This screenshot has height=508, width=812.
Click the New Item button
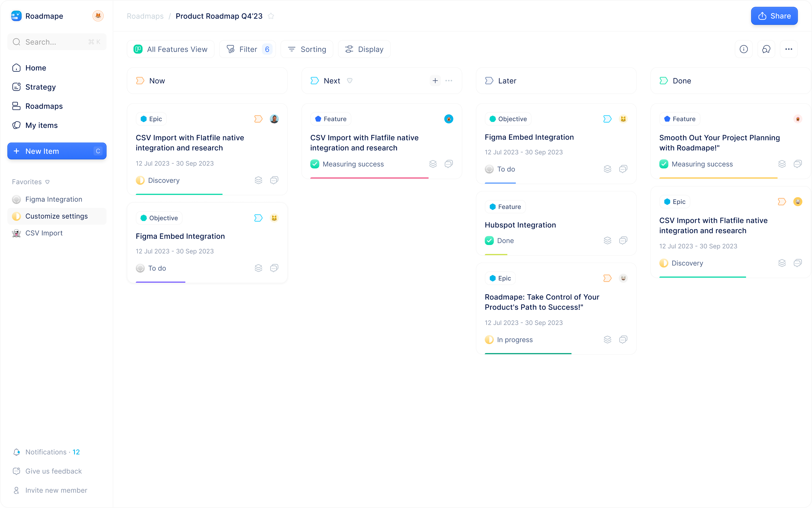pyautogui.click(x=56, y=151)
